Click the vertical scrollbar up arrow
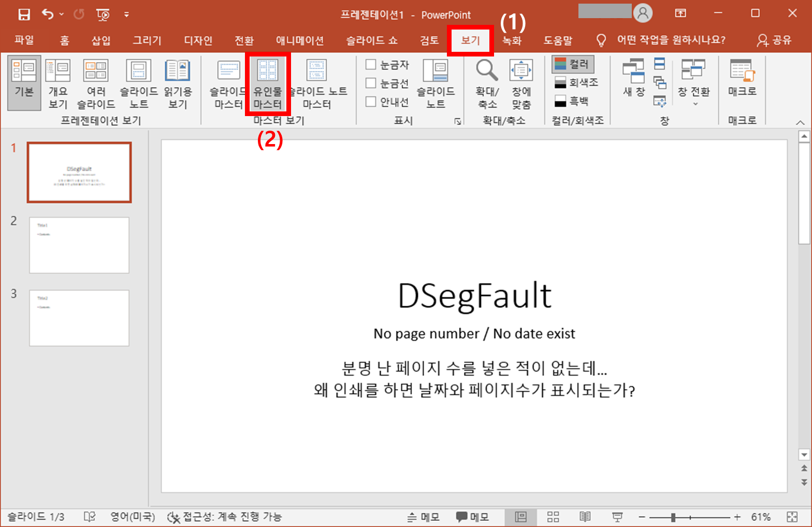Screen dimensions: 812x527 point(804,137)
